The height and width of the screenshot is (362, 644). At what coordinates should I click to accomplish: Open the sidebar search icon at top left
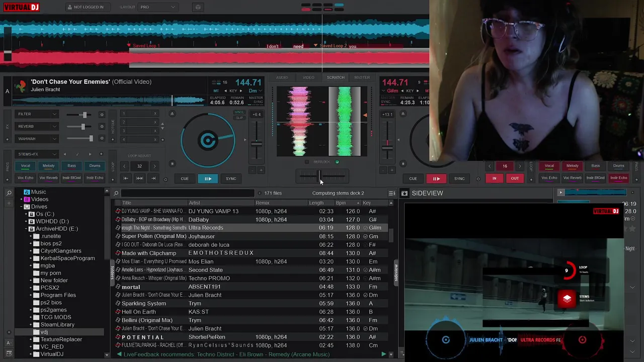click(x=9, y=193)
